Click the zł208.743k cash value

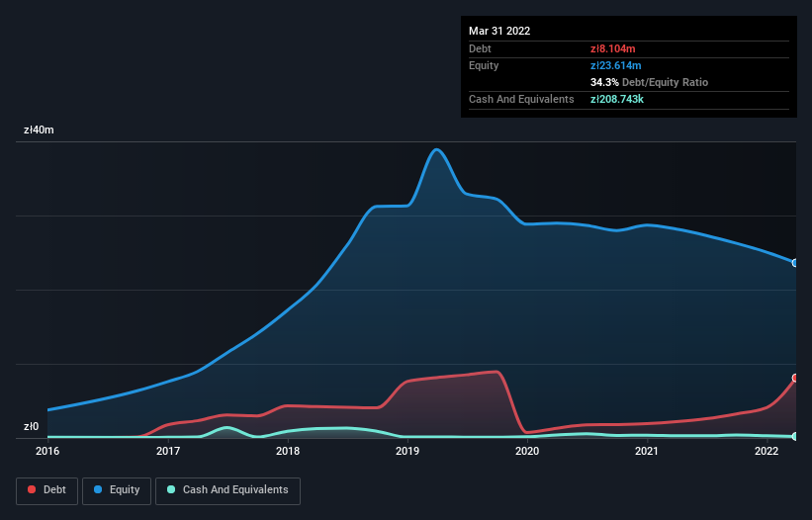(617, 99)
